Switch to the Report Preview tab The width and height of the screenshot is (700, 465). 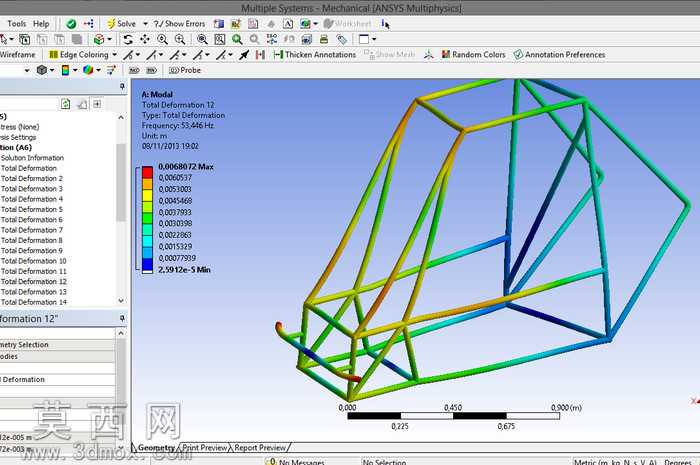(260, 447)
